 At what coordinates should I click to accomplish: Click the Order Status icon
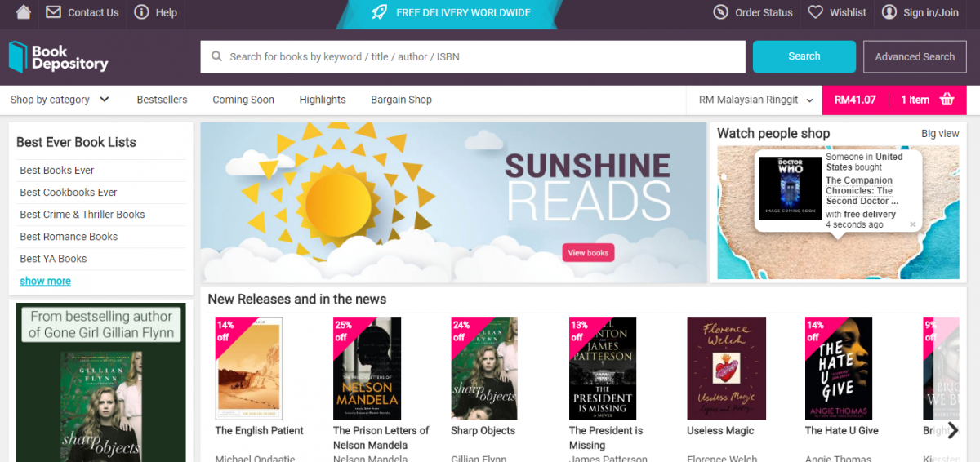tap(720, 12)
